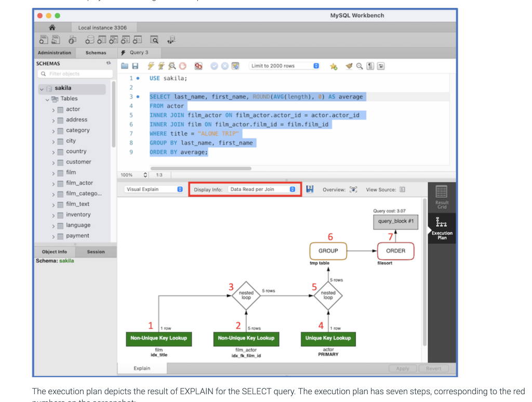Search table data icon
Image resolution: width=532 pixels, height=402 pixels.
coord(154,40)
